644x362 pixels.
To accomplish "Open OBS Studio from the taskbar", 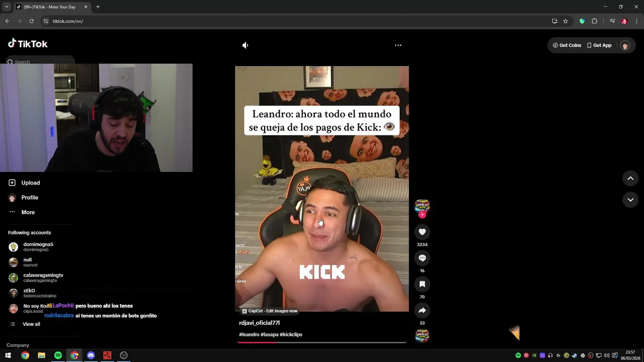I will pos(124,355).
